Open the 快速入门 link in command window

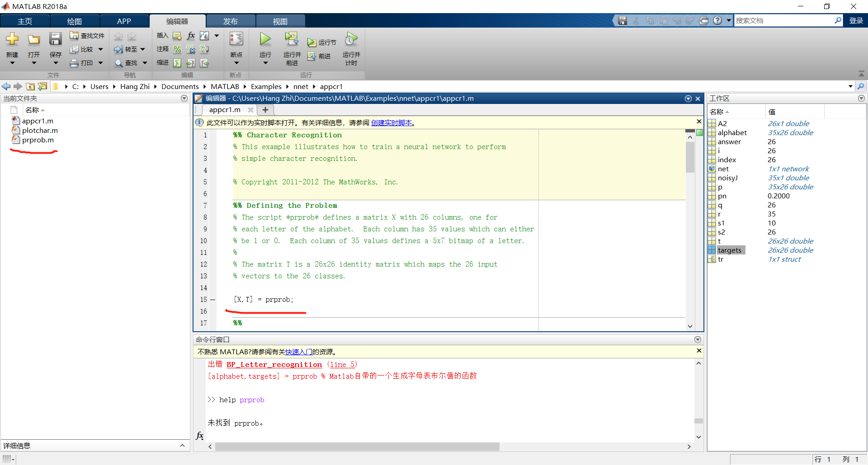299,352
